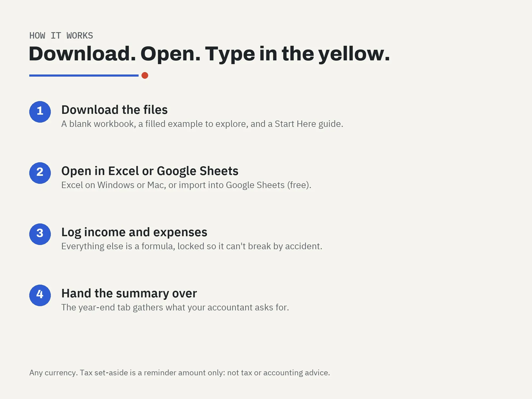Image resolution: width=532 pixels, height=399 pixels.
Task: Click the blue step 2 circle
Action: click(x=40, y=173)
